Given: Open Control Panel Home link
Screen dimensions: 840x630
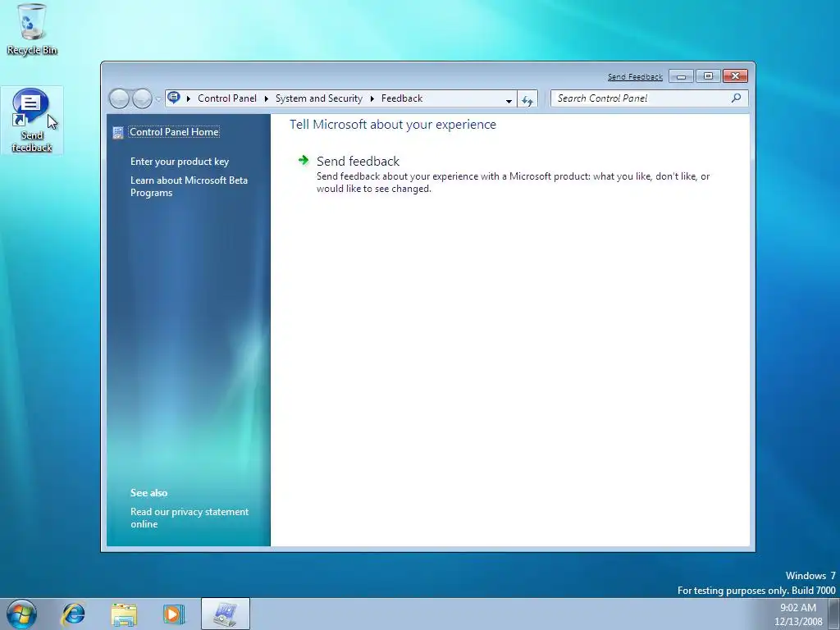Looking at the screenshot, I should pos(174,132).
